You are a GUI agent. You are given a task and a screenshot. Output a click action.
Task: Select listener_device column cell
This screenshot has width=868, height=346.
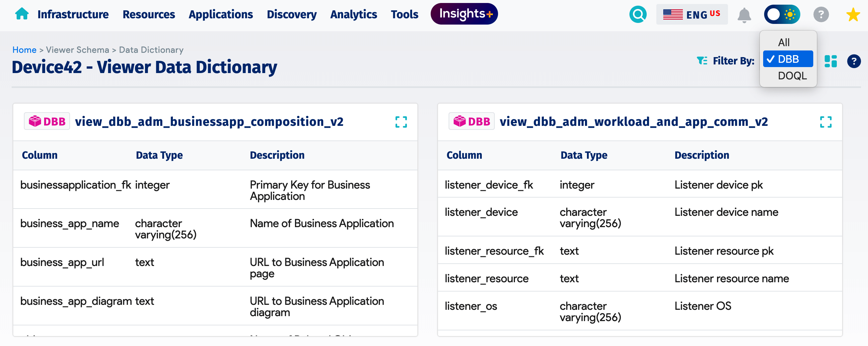point(481,213)
